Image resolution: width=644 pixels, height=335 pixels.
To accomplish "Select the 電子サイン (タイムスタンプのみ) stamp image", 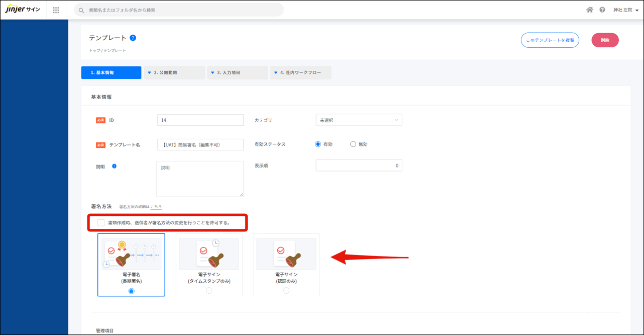I will (x=209, y=254).
